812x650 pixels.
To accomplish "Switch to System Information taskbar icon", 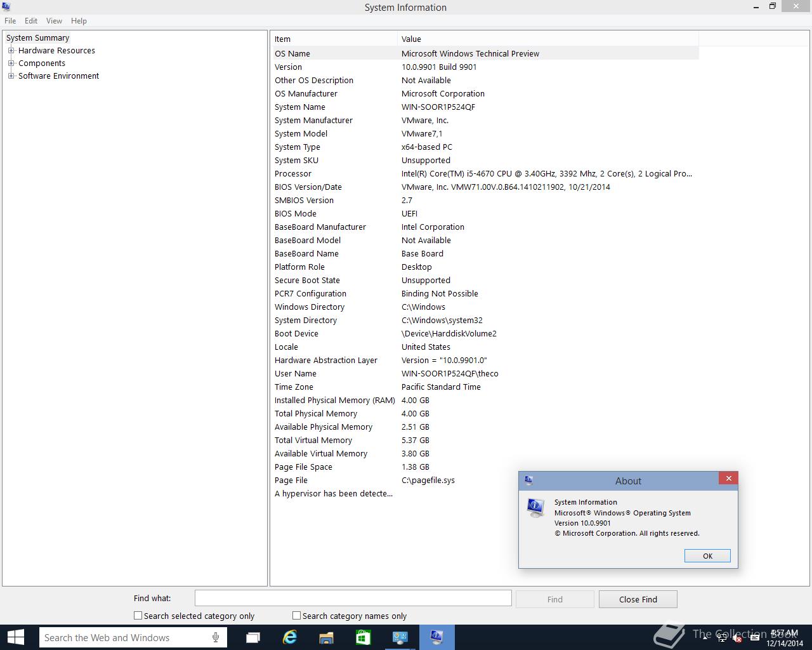I will click(x=436, y=637).
